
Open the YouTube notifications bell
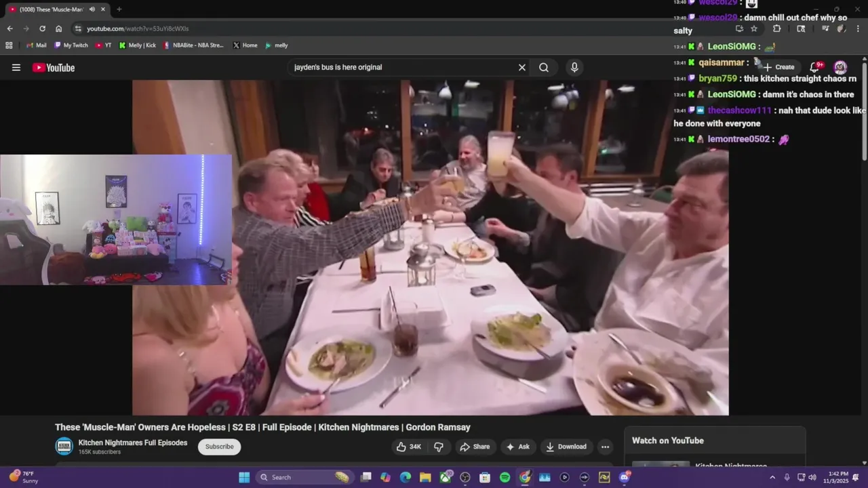(x=816, y=67)
